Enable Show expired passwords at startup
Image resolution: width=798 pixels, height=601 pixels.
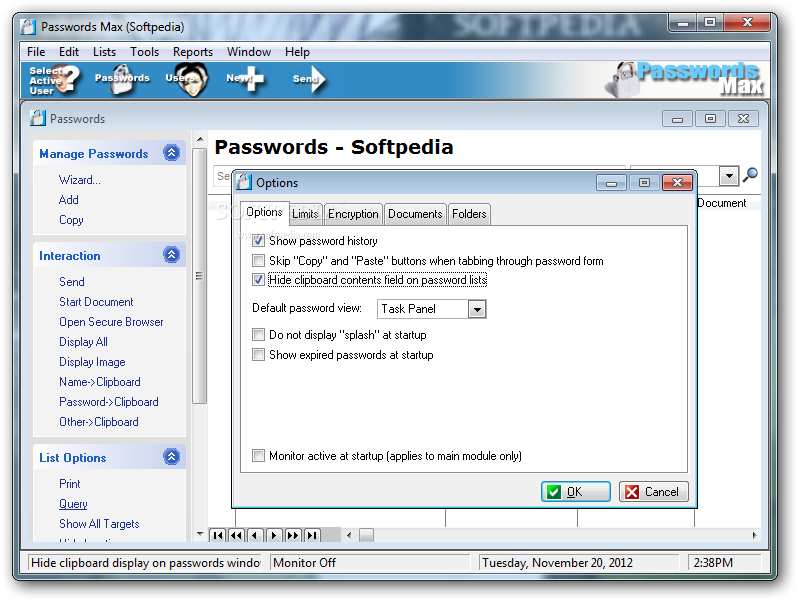coord(259,354)
